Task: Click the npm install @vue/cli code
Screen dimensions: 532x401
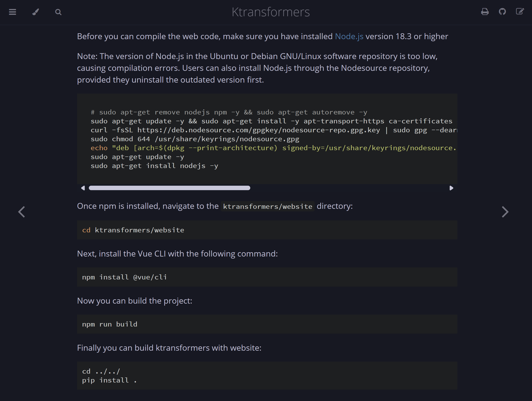Action: pyautogui.click(x=124, y=277)
